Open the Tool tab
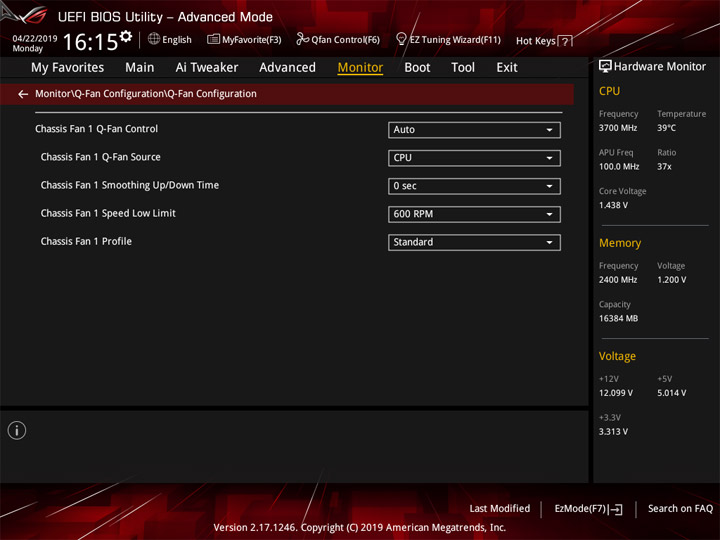 click(x=463, y=68)
